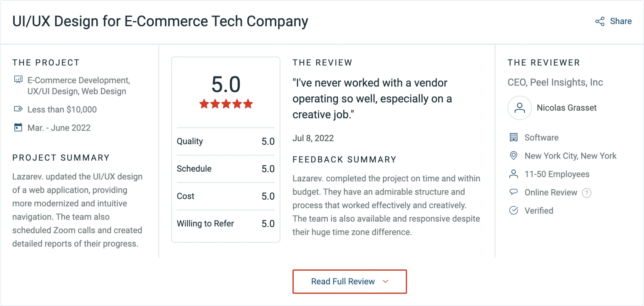This screenshot has height=306, width=644.
Task: Collapse the review using the downward arrow
Action: [x=385, y=281]
